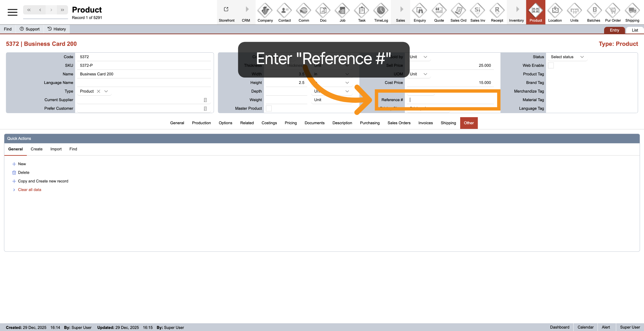Click into the Reference # field
Viewport: 644px width, 331px height.
[x=451, y=100]
